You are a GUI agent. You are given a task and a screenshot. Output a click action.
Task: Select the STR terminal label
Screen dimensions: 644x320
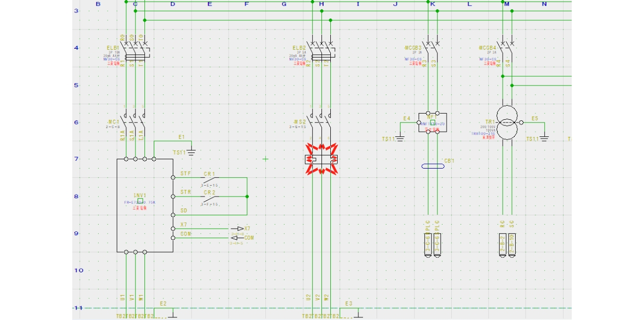[185, 192]
